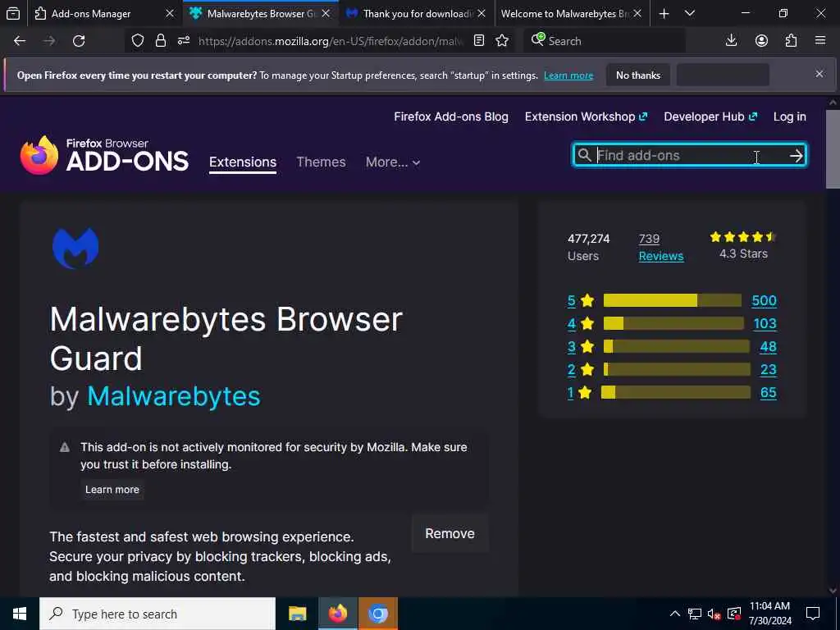Open the 3-star reviews count 48
840x630 pixels.
(768, 347)
